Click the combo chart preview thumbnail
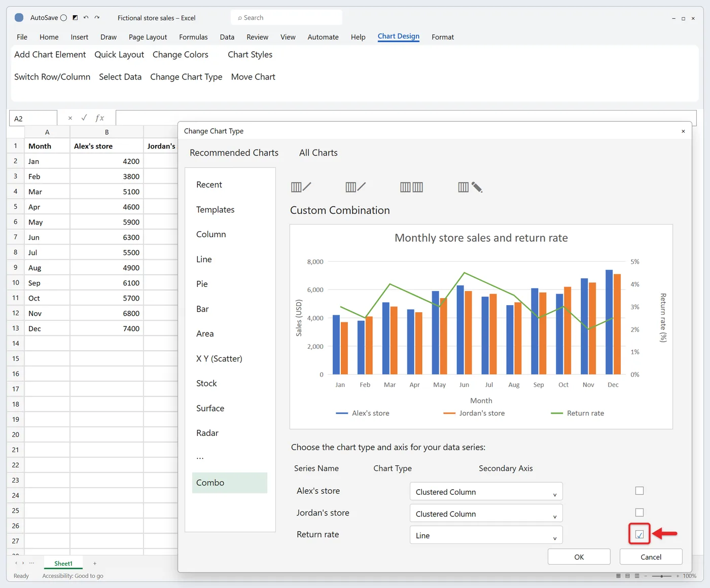The image size is (710, 588). [481, 326]
